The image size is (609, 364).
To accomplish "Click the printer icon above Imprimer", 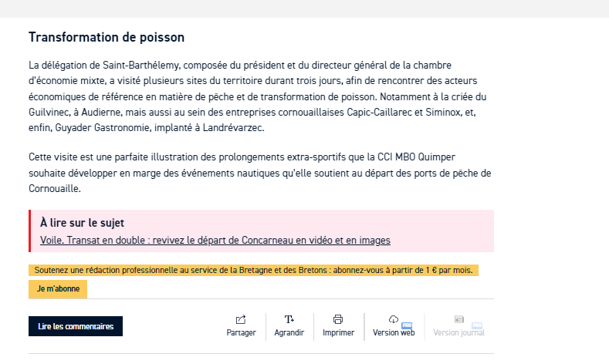I will tap(338, 319).
